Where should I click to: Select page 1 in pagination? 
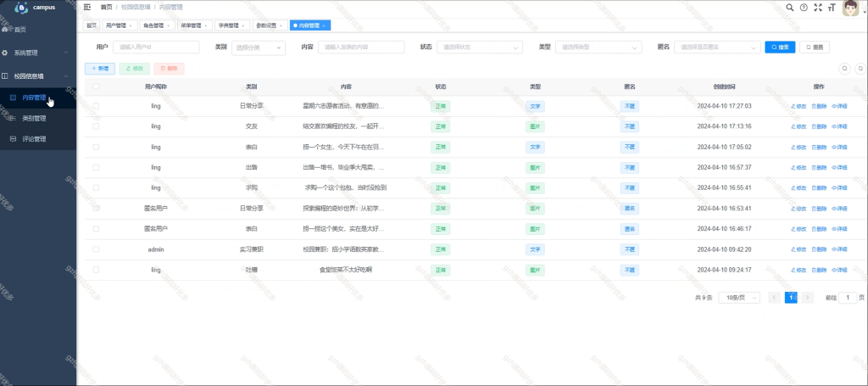791,298
